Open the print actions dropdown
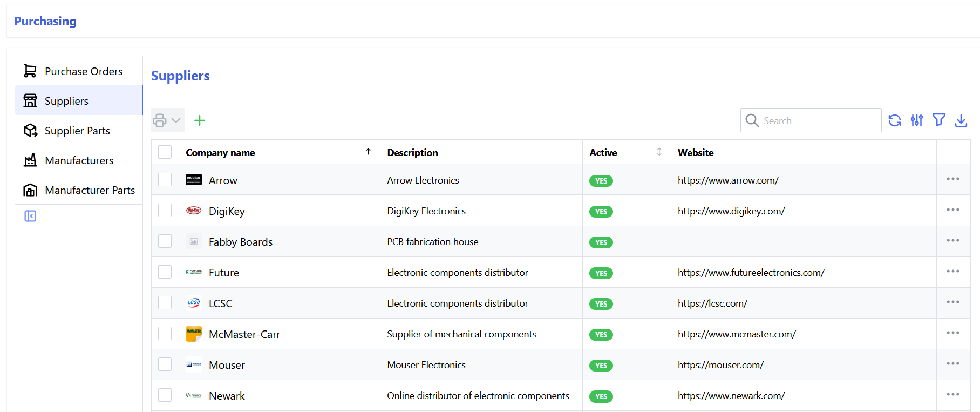Screen dimensions: 980x412 point(167,120)
